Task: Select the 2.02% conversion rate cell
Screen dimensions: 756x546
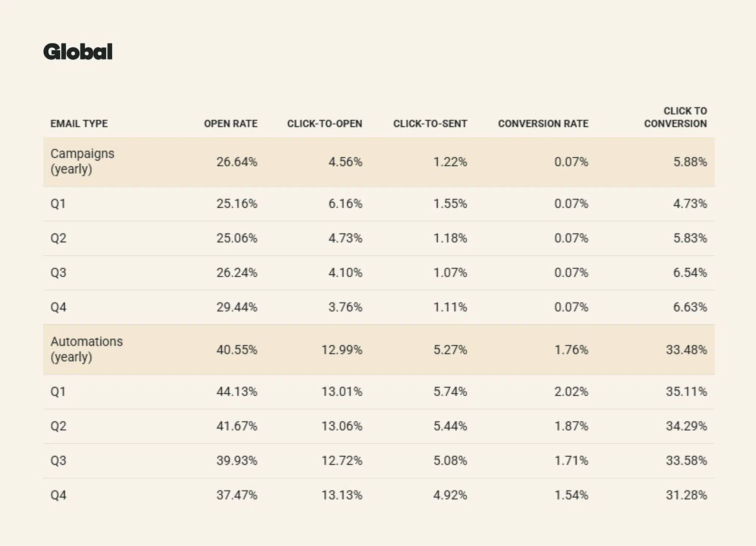Action: (x=571, y=392)
